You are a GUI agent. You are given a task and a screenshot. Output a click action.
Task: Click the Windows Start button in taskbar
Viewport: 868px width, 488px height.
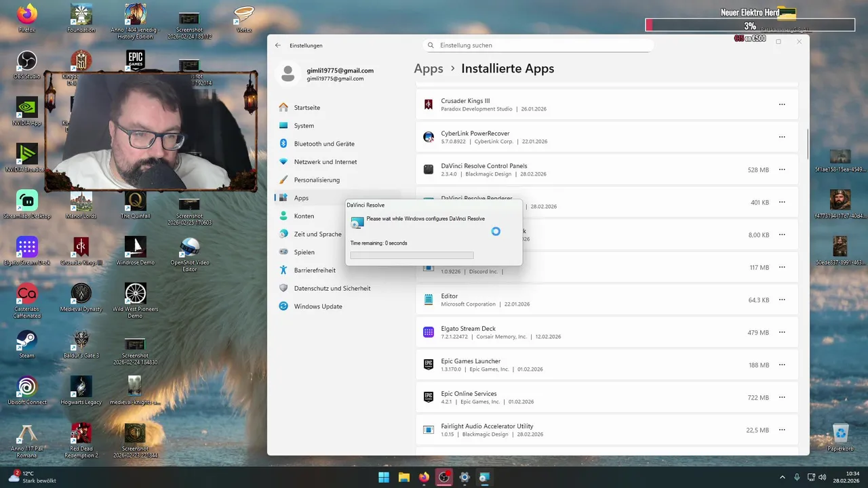384,477
